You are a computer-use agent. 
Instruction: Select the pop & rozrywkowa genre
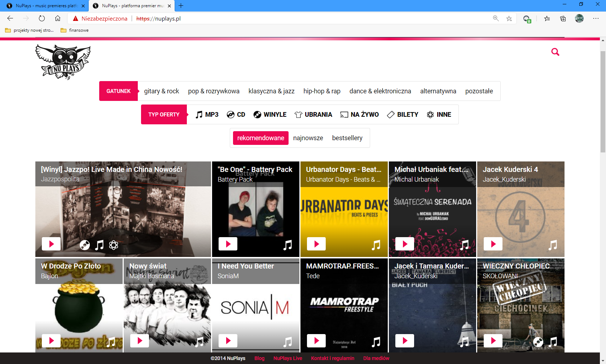(214, 91)
